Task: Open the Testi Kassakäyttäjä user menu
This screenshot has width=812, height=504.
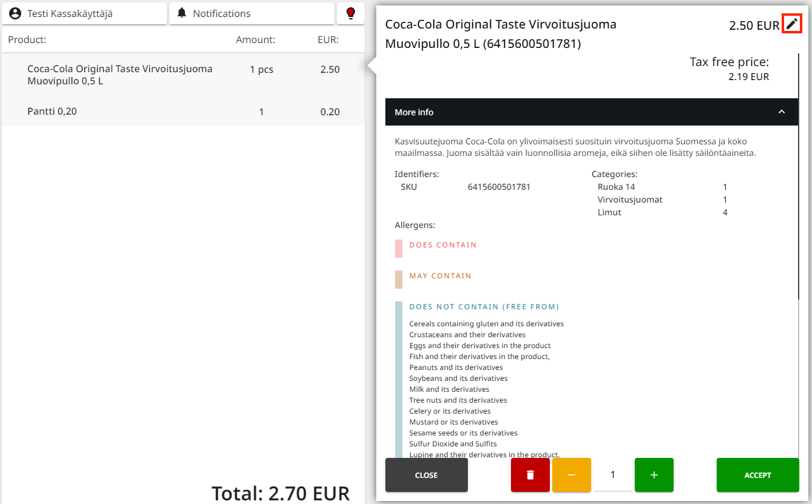Action: 84,13
